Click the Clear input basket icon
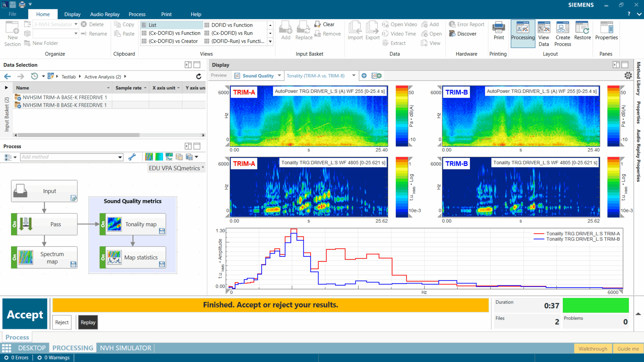644x362 pixels. click(x=317, y=24)
